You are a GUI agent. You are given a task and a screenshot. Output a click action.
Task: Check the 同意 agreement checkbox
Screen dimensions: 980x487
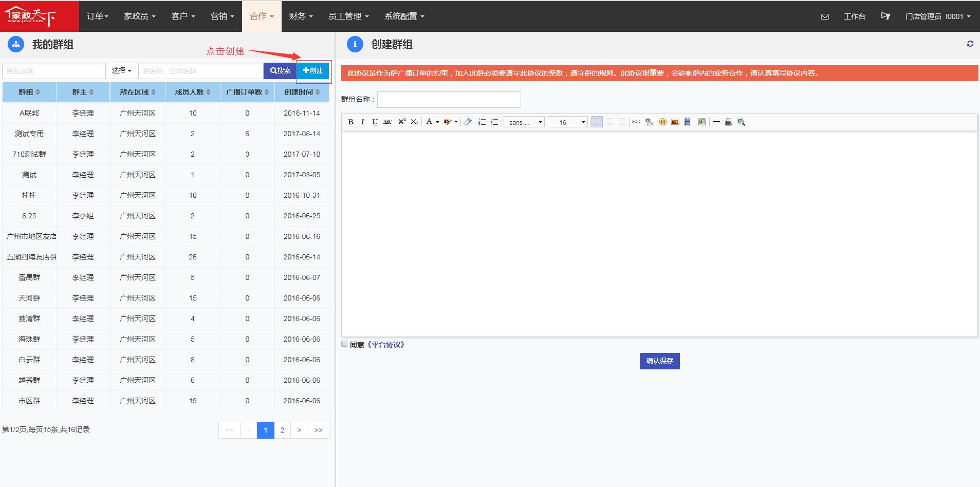(344, 344)
